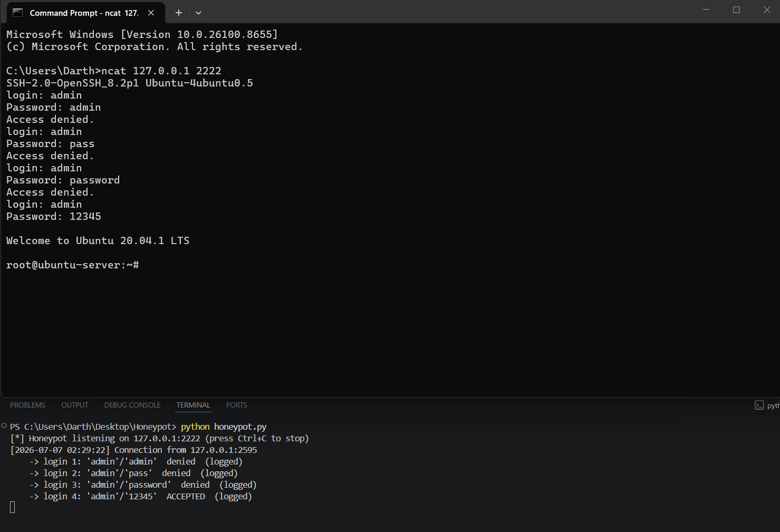Select the Command Prompt - ncat tab

[x=85, y=13]
